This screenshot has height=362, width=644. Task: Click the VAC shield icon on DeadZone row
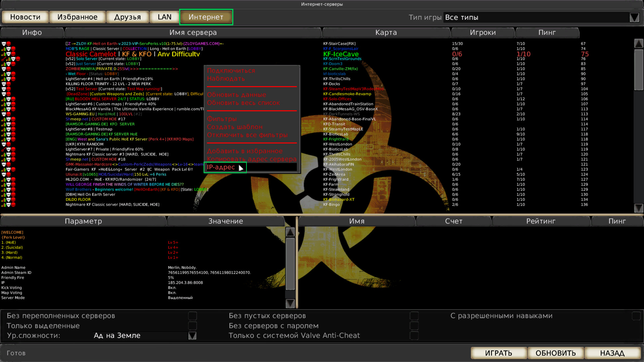coord(4,94)
